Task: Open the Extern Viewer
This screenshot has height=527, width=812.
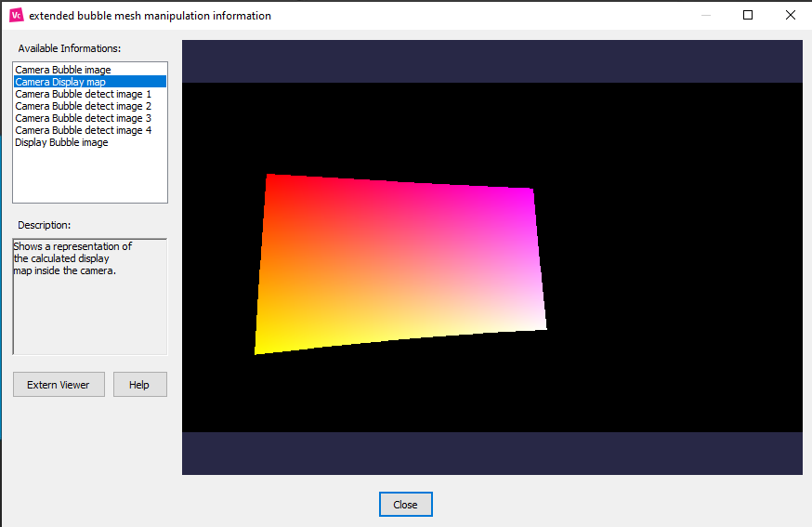Action: pos(59,385)
